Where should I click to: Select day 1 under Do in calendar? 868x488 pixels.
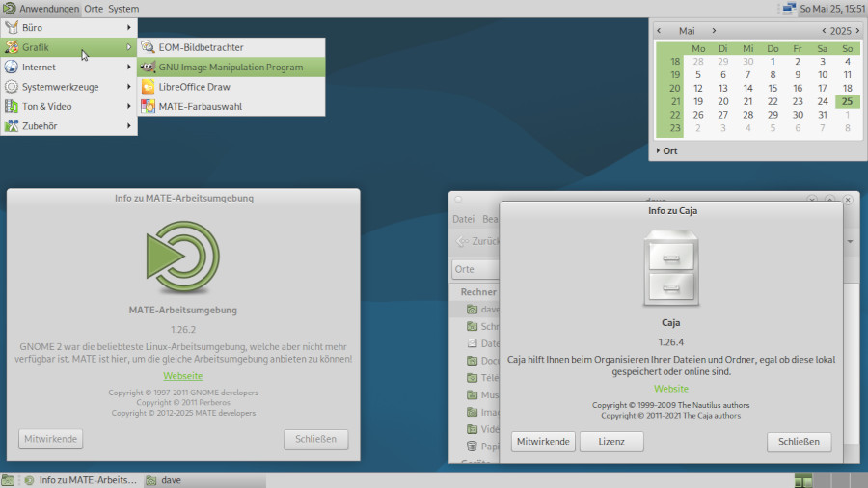click(773, 62)
